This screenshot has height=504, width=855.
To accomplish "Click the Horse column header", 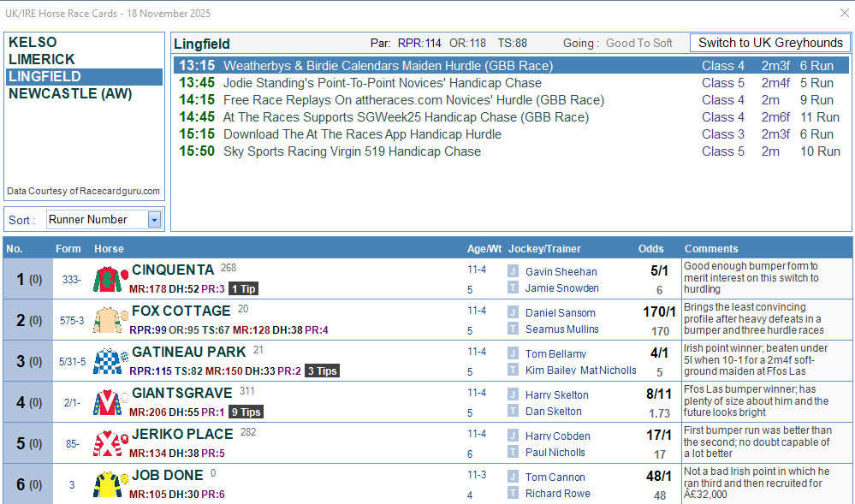I will (109, 249).
